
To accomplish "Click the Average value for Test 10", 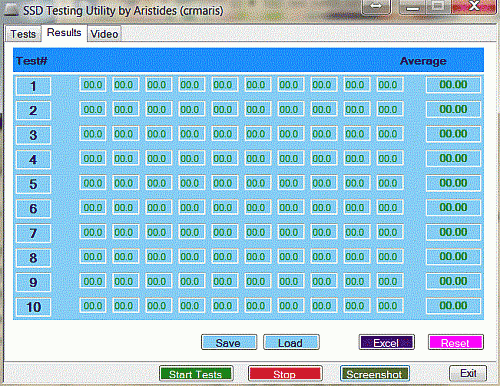I will pos(453,306).
